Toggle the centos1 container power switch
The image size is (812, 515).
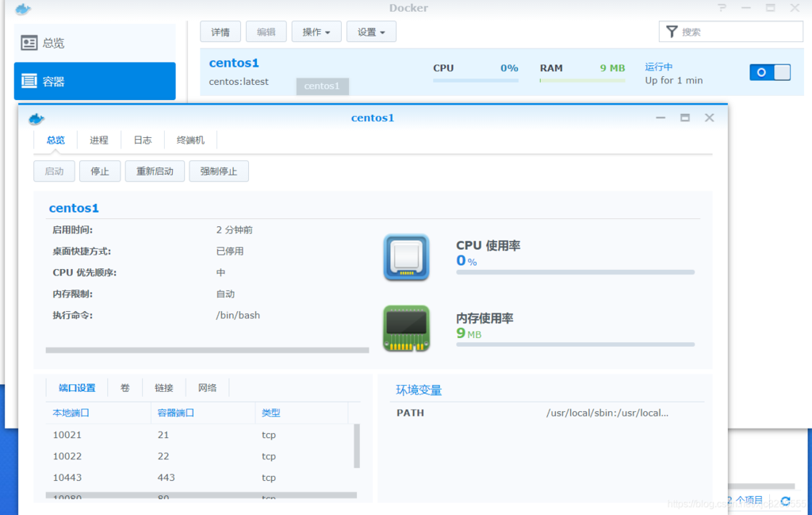tap(770, 72)
